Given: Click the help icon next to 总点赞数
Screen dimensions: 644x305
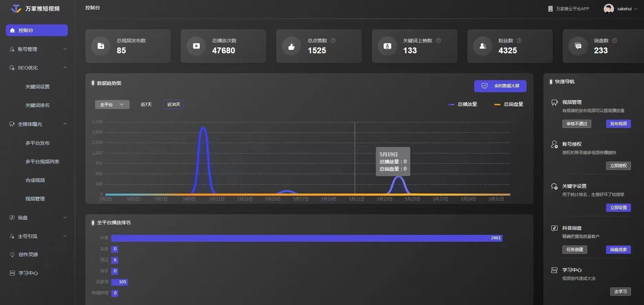Looking at the screenshot, I should click(x=333, y=41).
